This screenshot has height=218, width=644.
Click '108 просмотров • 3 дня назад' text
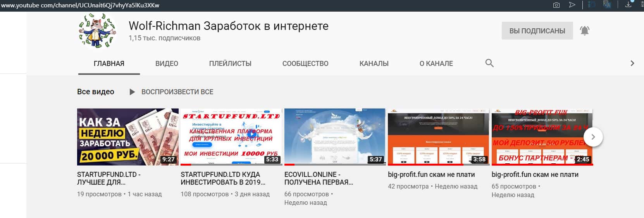(x=225, y=194)
